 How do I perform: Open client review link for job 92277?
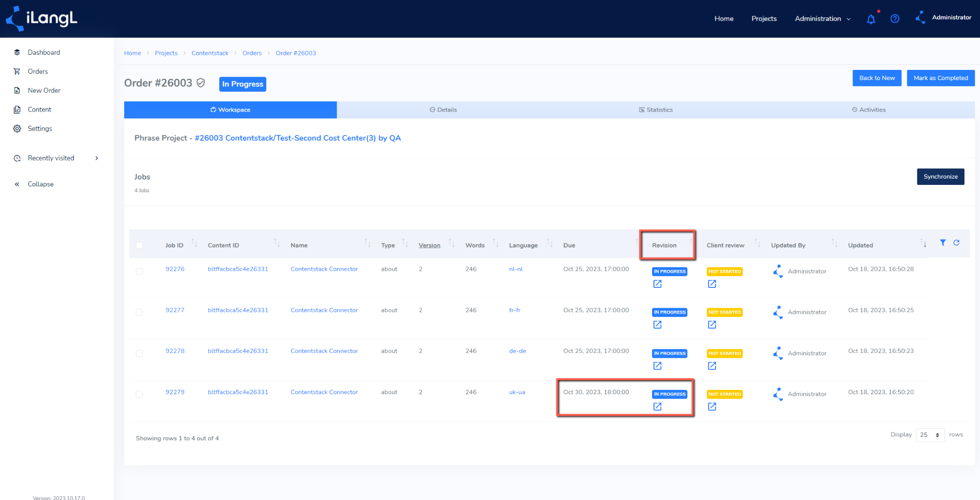[712, 325]
